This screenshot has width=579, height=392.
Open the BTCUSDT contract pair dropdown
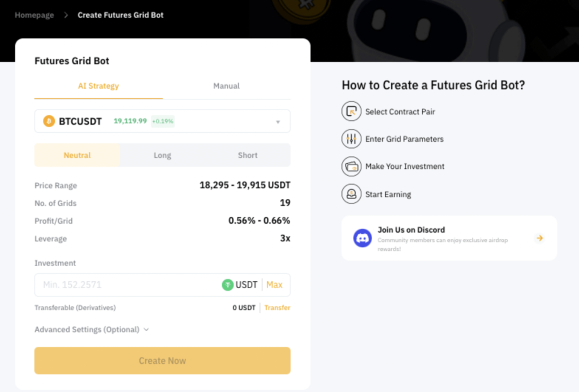coord(162,121)
